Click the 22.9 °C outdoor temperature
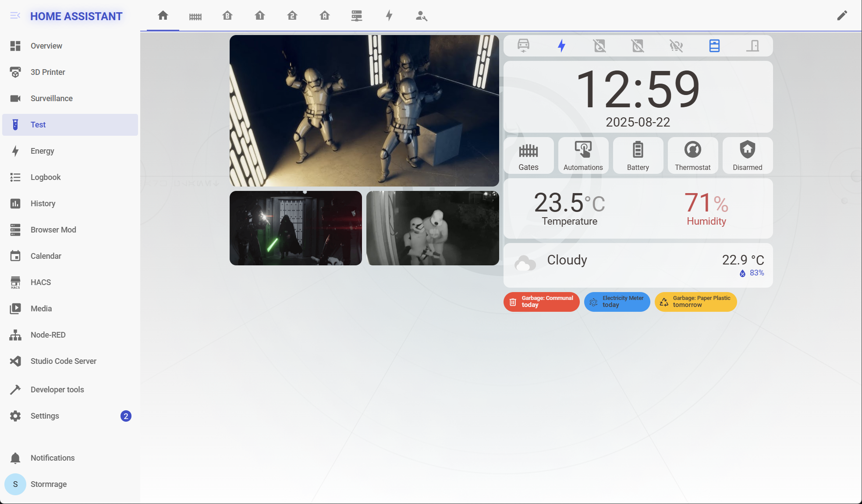The width and height of the screenshot is (862, 504). point(743,260)
